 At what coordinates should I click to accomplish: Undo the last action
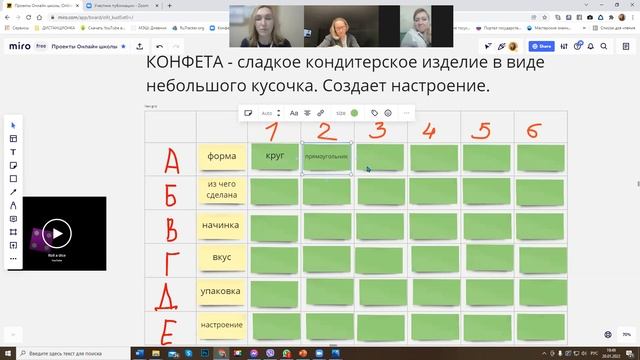(x=160, y=47)
